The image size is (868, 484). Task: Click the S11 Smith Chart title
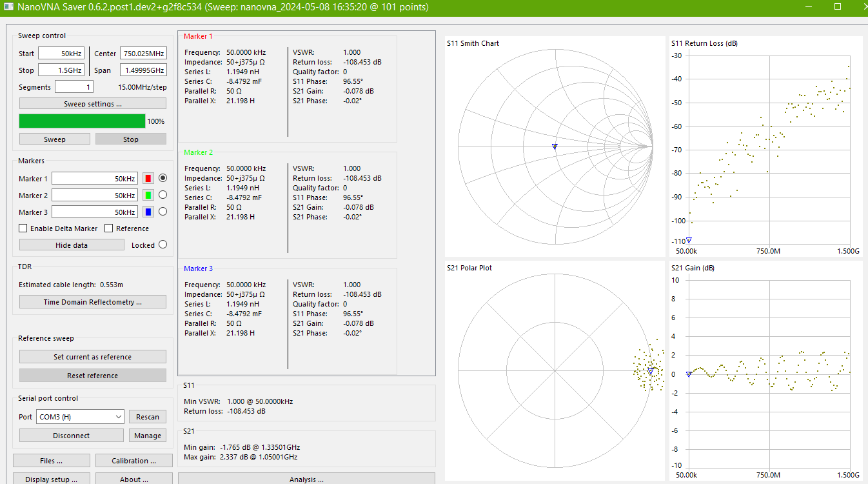pos(473,43)
